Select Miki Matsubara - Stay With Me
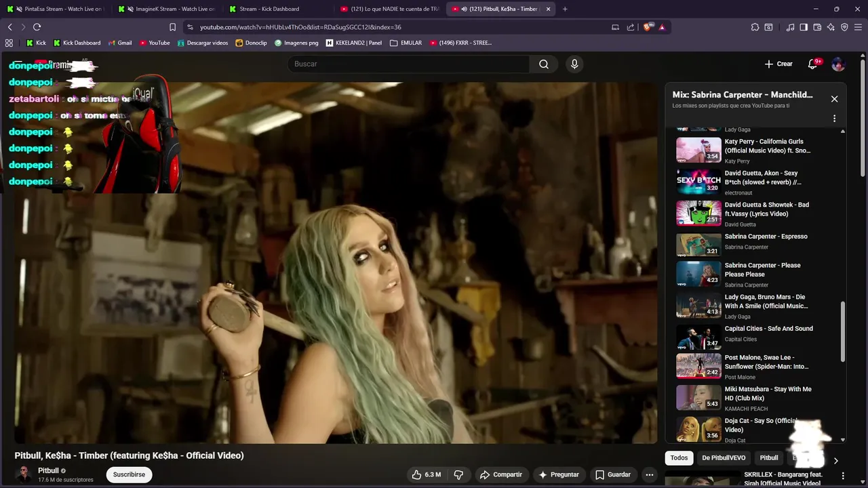 [x=753, y=398]
